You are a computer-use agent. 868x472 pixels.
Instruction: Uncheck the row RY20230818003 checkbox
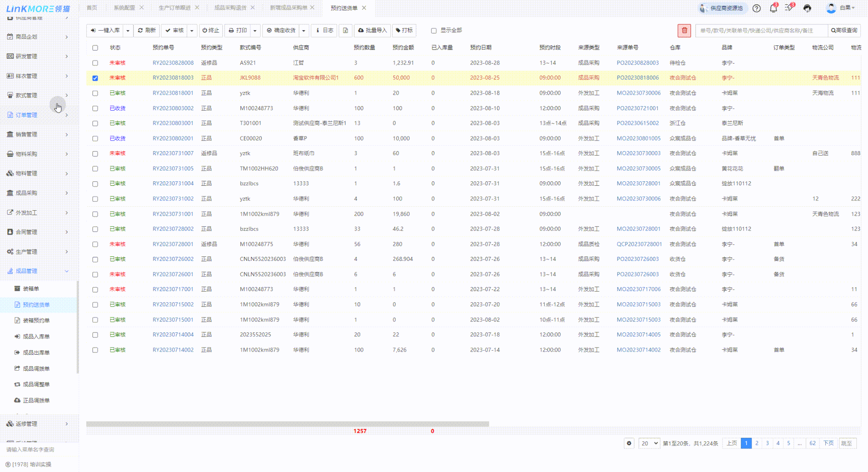(x=95, y=78)
